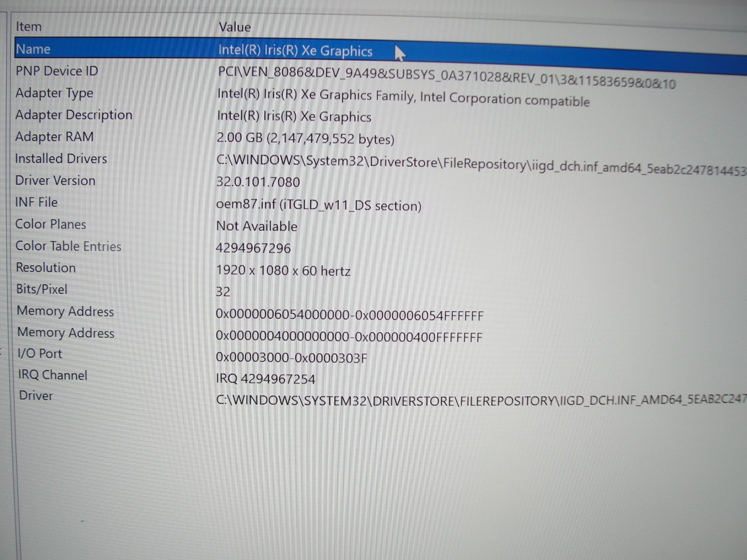Screen dimensions: 747x560
Task: Click the 0x00003000-0x0000303F value
Action: pos(291,358)
